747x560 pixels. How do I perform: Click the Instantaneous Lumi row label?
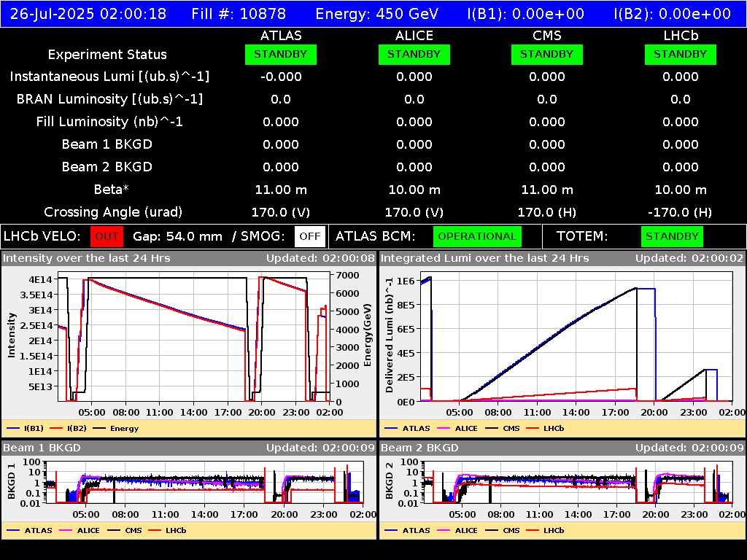[x=109, y=77]
